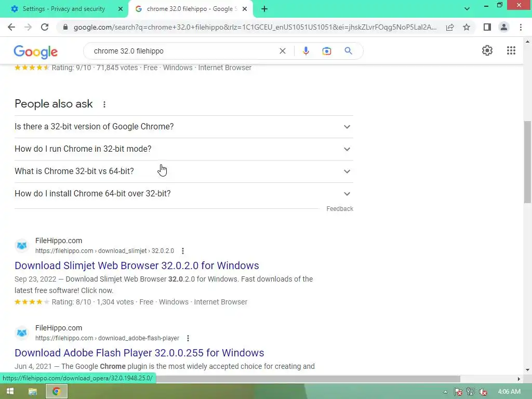Click the forward navigation arrow
This screenshot has height=399, width=532.
click(28, 27)
